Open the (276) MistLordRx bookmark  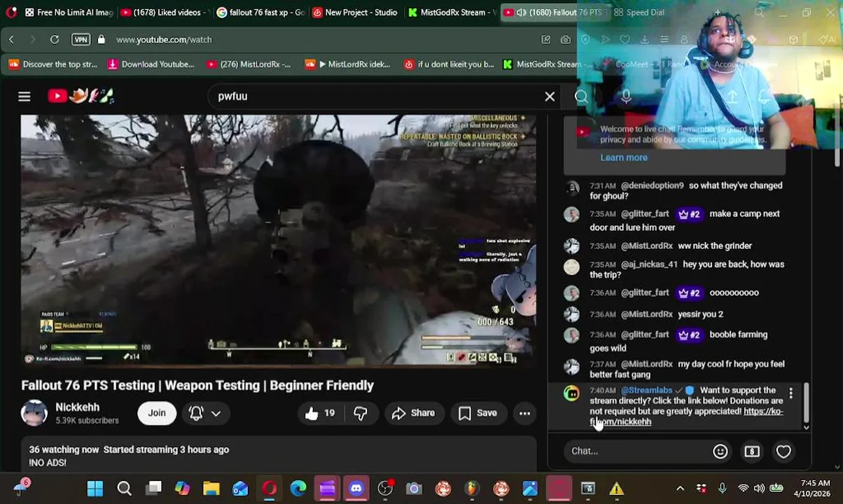(249, 64)
